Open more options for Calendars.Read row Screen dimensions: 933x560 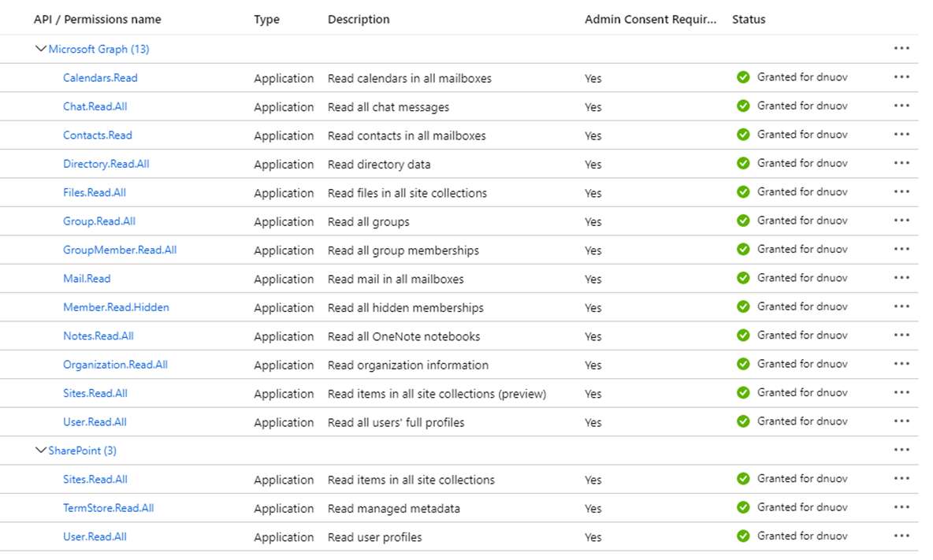point(901,77)
